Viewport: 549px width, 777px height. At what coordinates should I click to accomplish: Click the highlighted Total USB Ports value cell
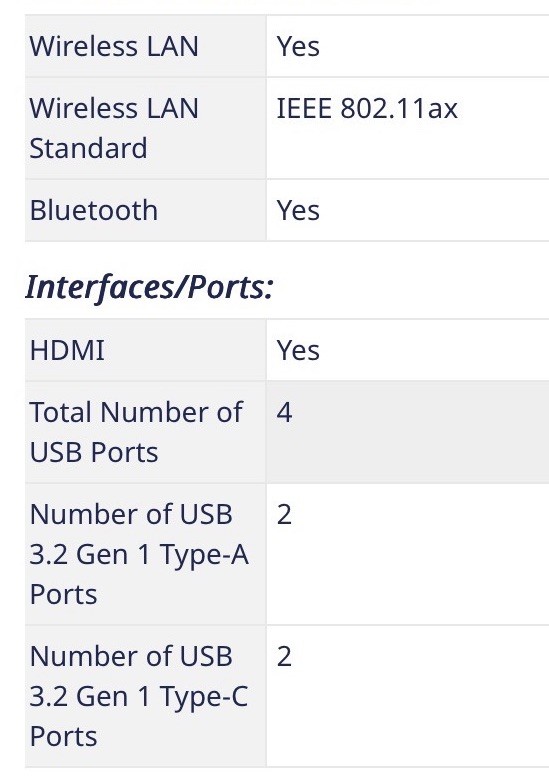pos(407,432)
